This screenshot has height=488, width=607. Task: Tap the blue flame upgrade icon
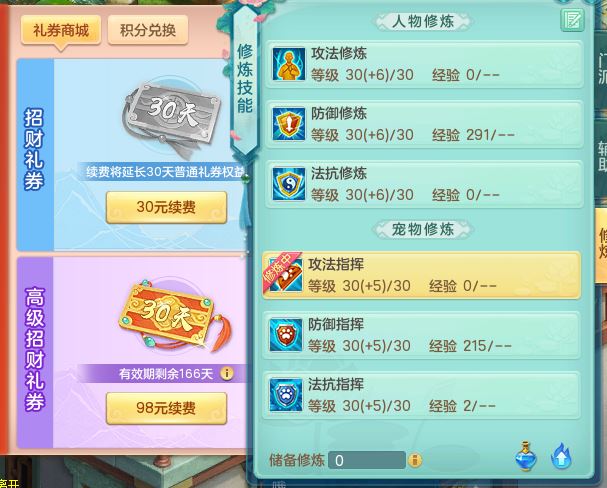pyautogui.click(x=561, y=456)
